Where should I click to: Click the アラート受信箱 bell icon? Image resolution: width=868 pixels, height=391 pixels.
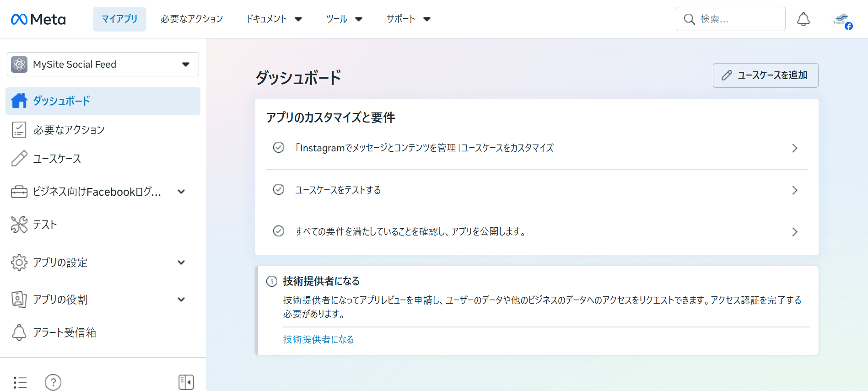coord(19,332)
